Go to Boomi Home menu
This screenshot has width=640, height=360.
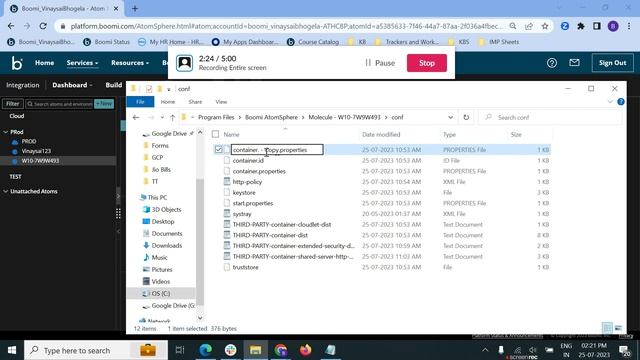(44, 63)
